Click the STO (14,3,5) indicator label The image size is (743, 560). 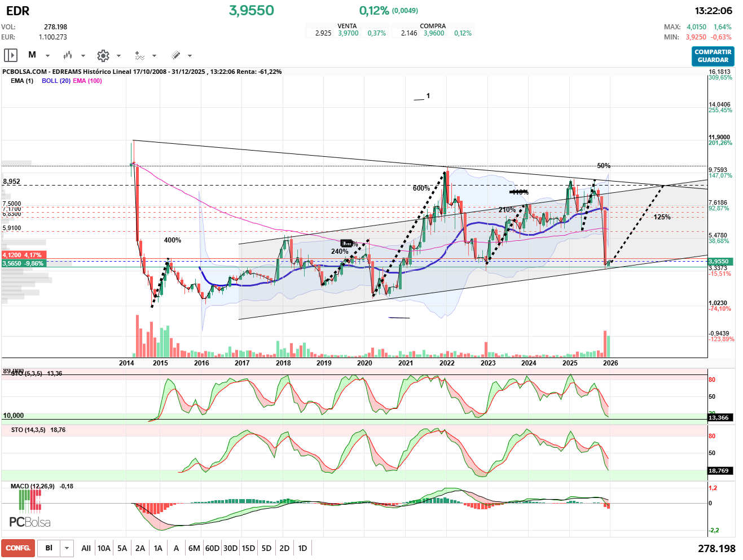point(29,430)
